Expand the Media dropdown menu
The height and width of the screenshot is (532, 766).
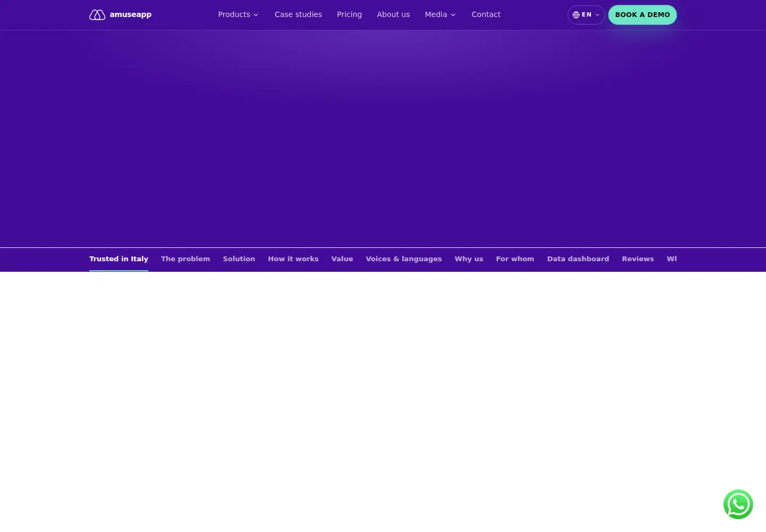440,14
